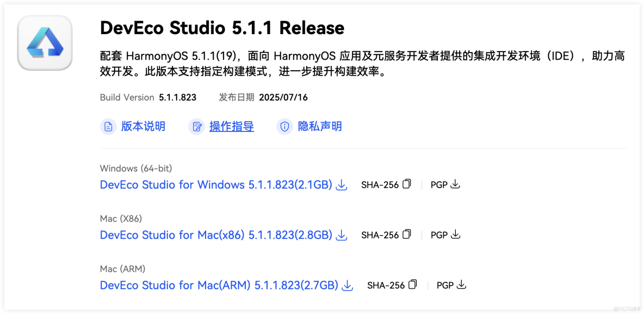Open the 操作指导 guide link
Viewport: 644px width, 314px height.
(231, 126)
